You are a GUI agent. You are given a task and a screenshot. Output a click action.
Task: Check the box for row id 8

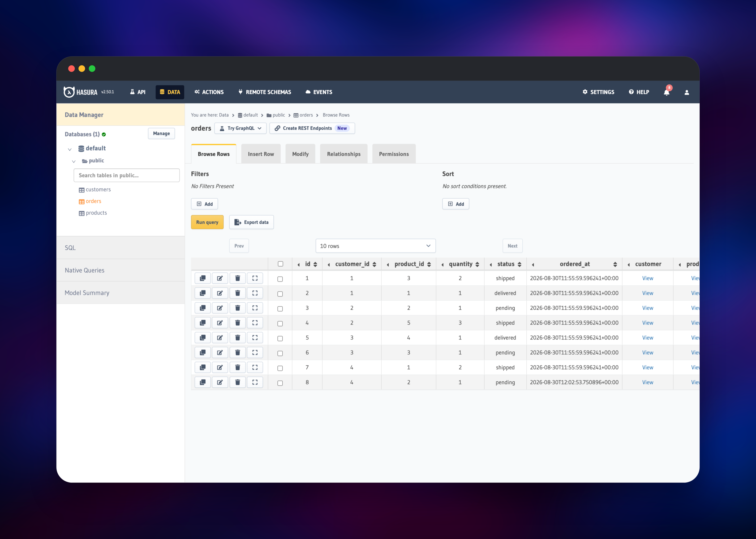click(280, 383)
